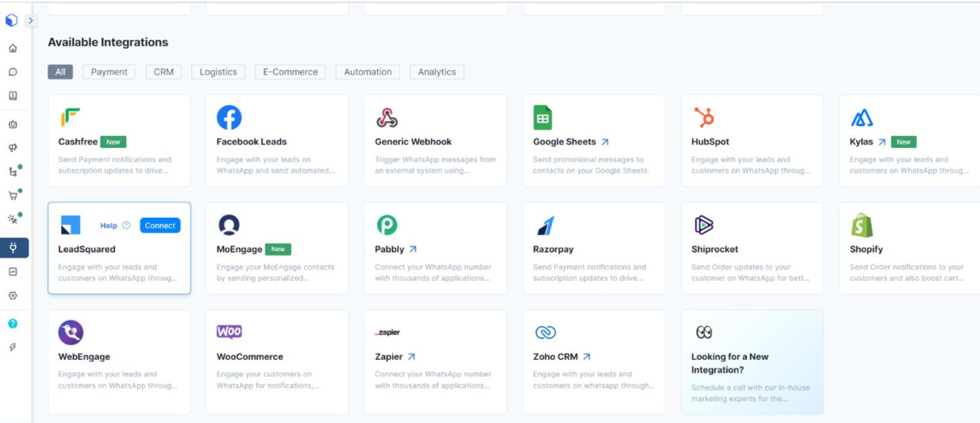The height and width of the screenshot is (423, 980).
Task: Open the help question-mark sidebar icon
Action: click(x=13, y=324)
